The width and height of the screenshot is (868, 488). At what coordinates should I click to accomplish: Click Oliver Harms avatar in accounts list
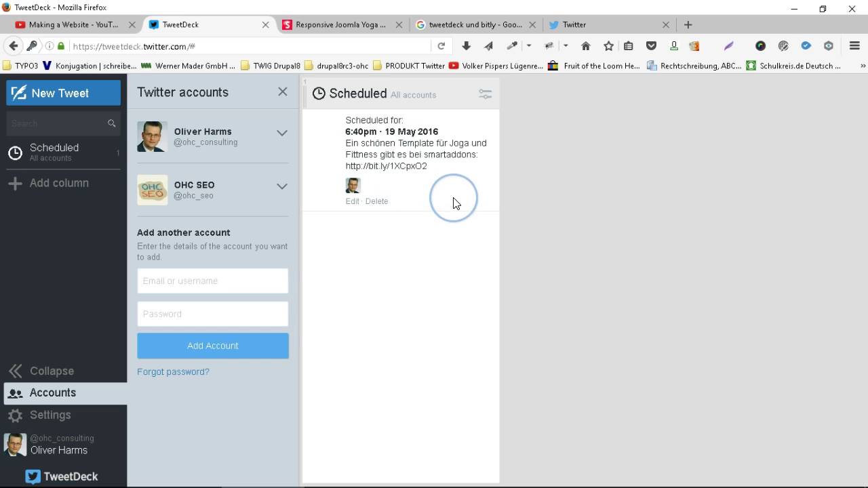(152, 137)
